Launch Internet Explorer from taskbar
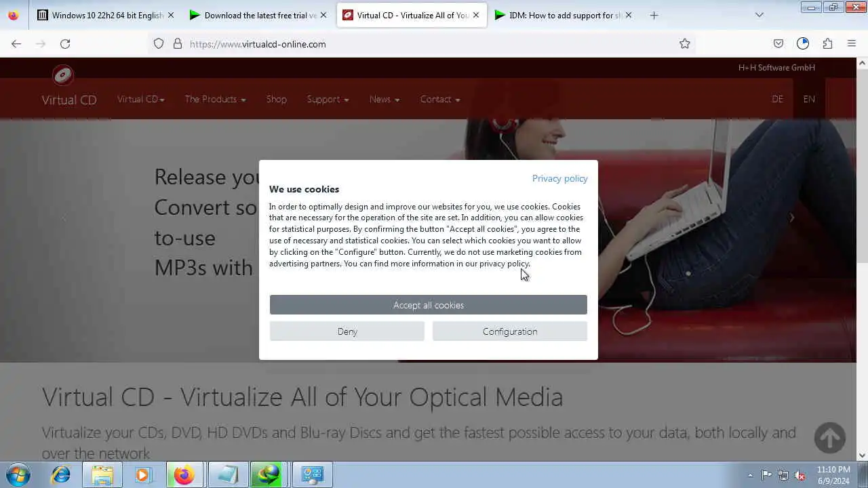This screenshot has width=868, height=488. 61,474
